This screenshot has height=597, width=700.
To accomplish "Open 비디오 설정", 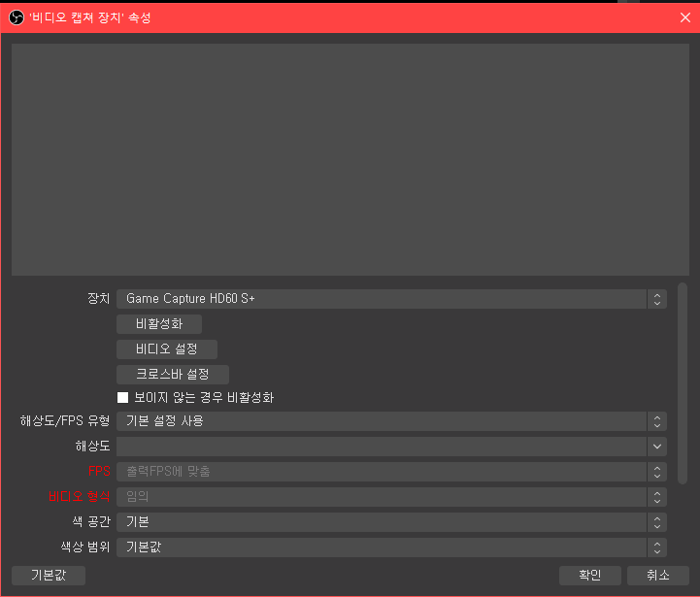I will tap(167, 349).
